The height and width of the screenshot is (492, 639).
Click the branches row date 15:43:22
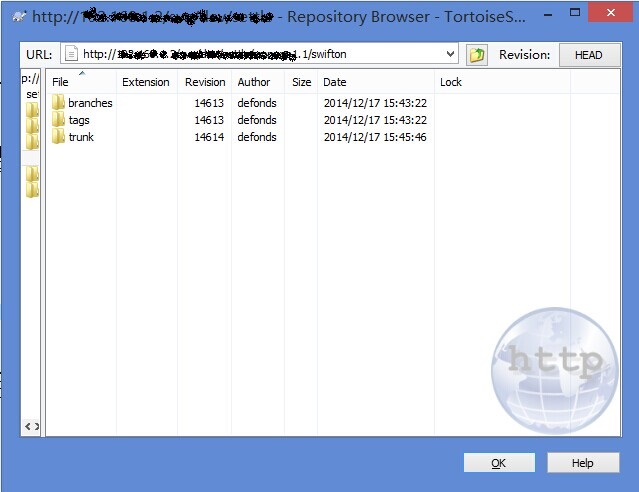[x=375, y=103]
